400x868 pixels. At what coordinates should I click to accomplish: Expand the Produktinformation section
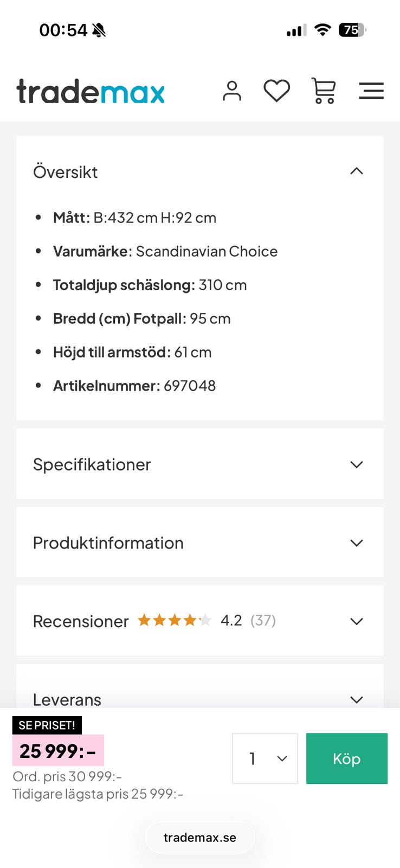pyautogui.click(x=356, y=543)
